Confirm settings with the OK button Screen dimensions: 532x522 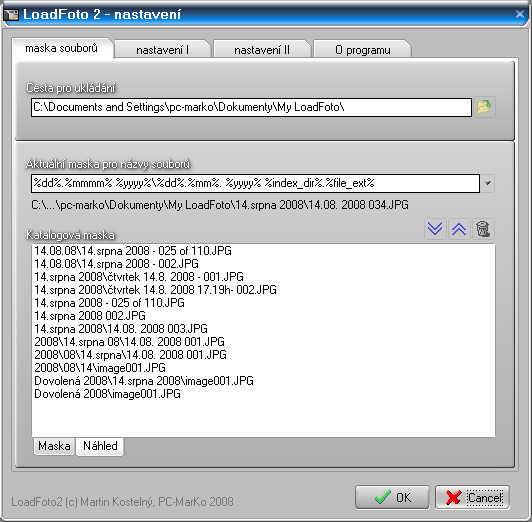[x=392, y=497]
